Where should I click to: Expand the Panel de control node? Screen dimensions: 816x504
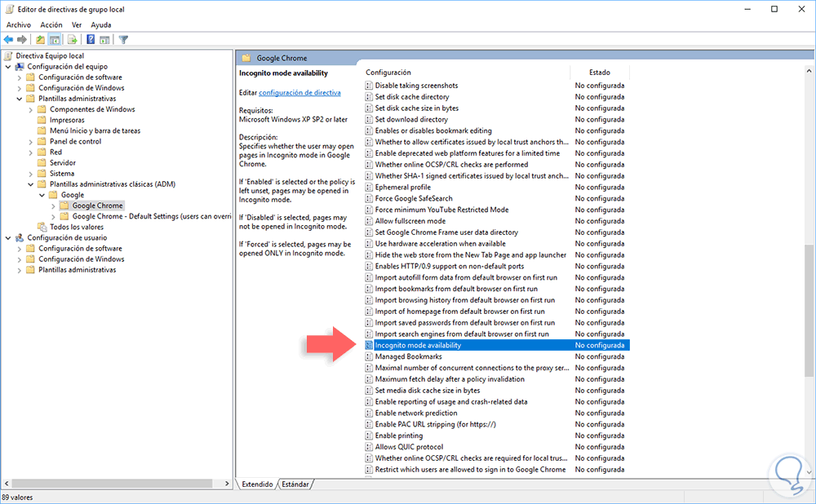click(31, 141)
